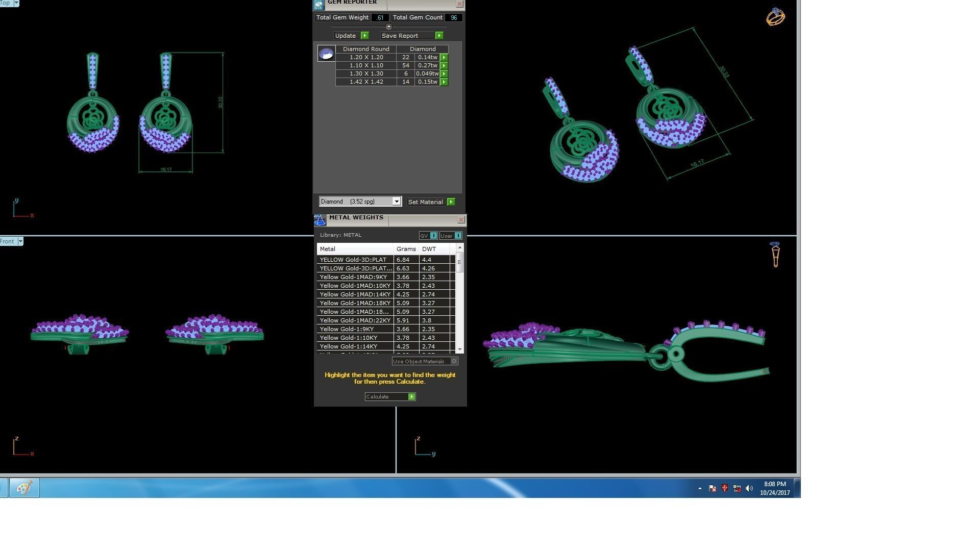Select Yellow Gold-1MAD:10KY row
980x551 pixels.
coord(386,286)
